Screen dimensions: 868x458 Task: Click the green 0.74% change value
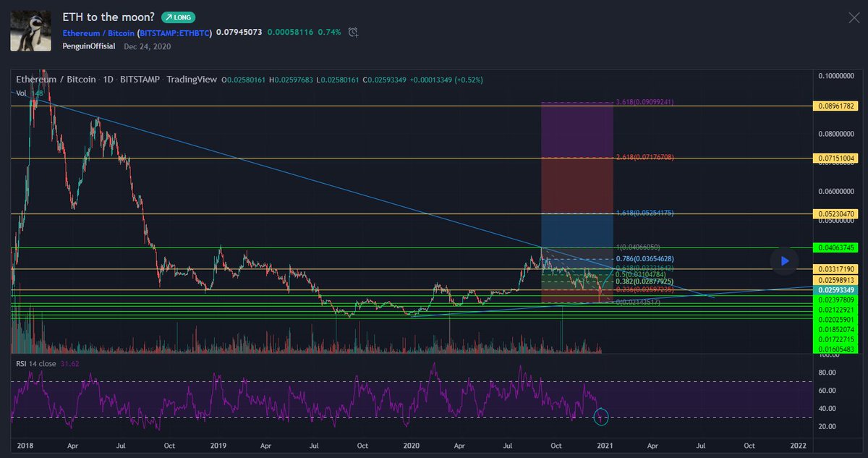(x=330, y=33)
